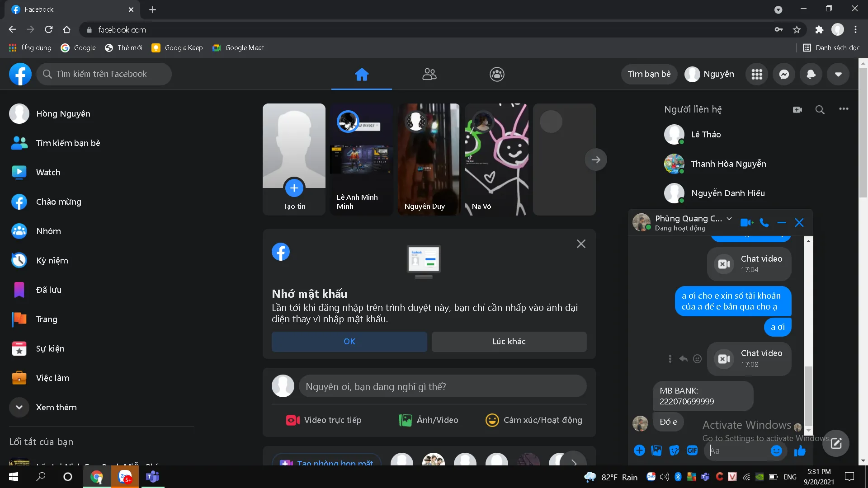Switch to the Groups tab
Viewport: 868px width, 488px height.
[497, 74]
